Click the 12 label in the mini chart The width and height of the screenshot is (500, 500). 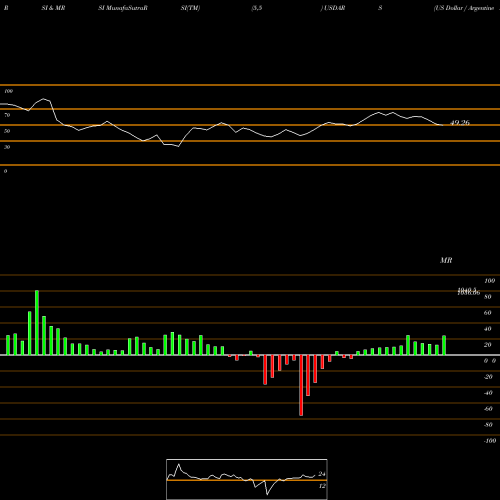322,486
